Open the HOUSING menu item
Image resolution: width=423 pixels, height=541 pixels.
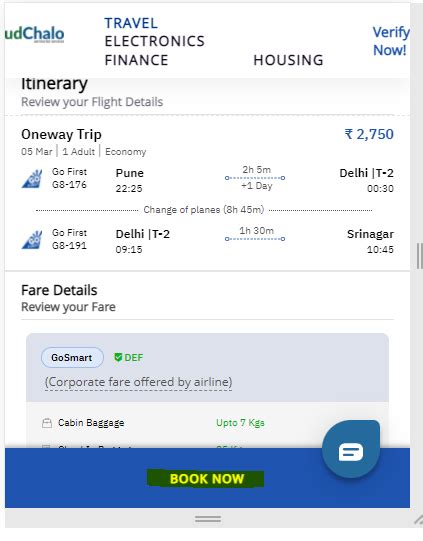[288, 60]
